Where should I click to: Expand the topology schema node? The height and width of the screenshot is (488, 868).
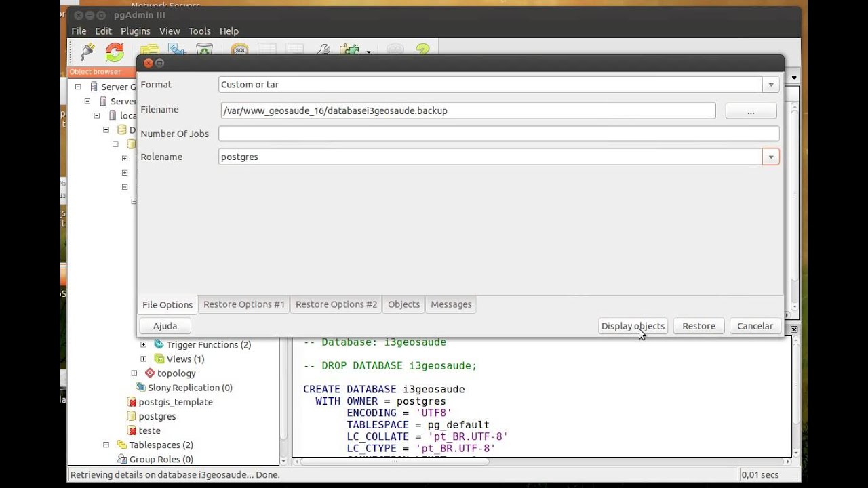click(134, 373)
